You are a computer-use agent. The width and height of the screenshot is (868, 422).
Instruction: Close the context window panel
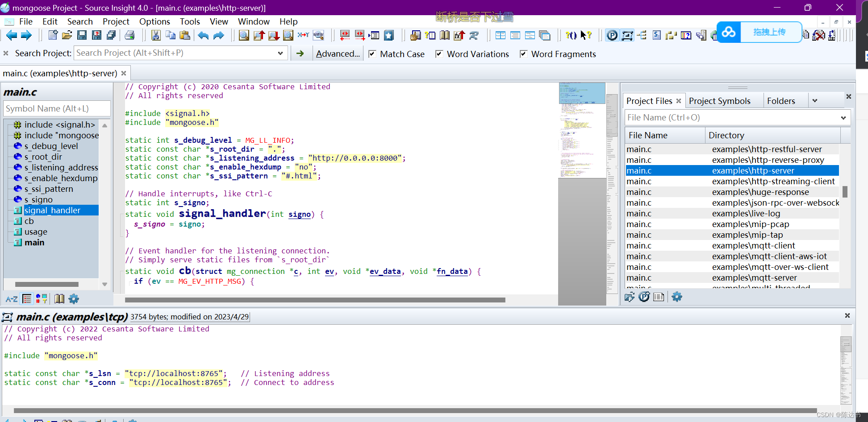[x=847, y=315]
